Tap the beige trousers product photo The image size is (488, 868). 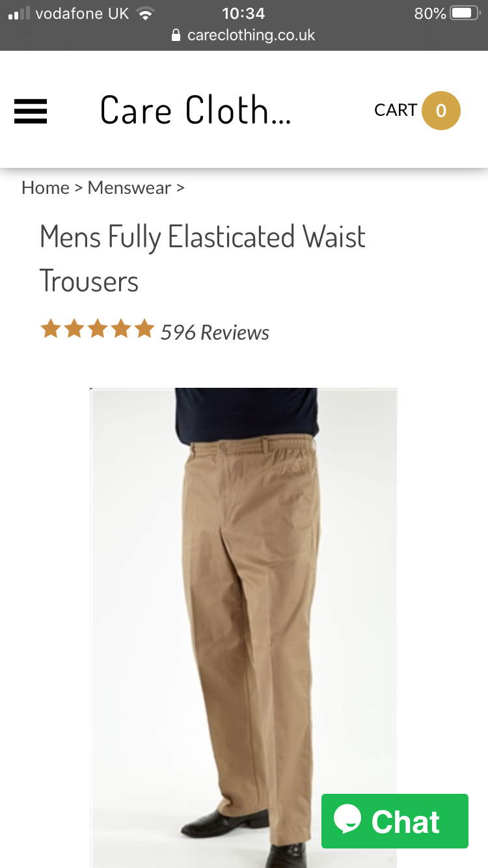243,628
